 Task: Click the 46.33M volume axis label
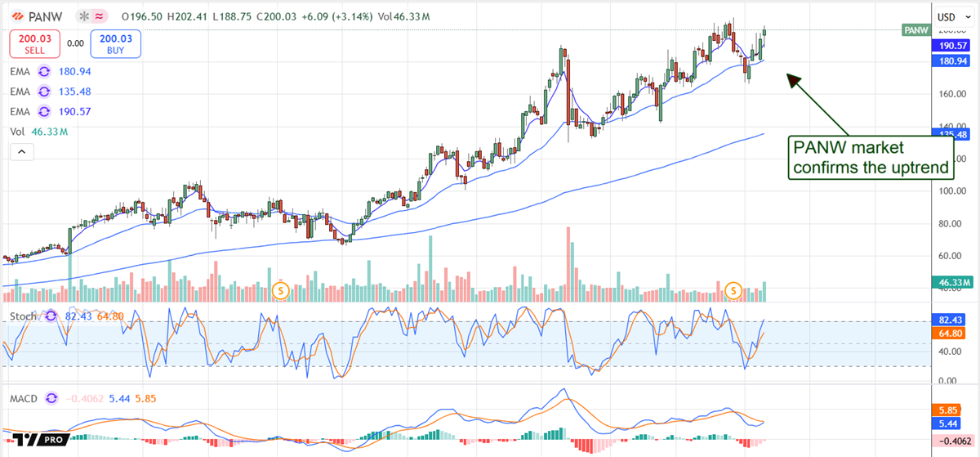click(953, 283)
